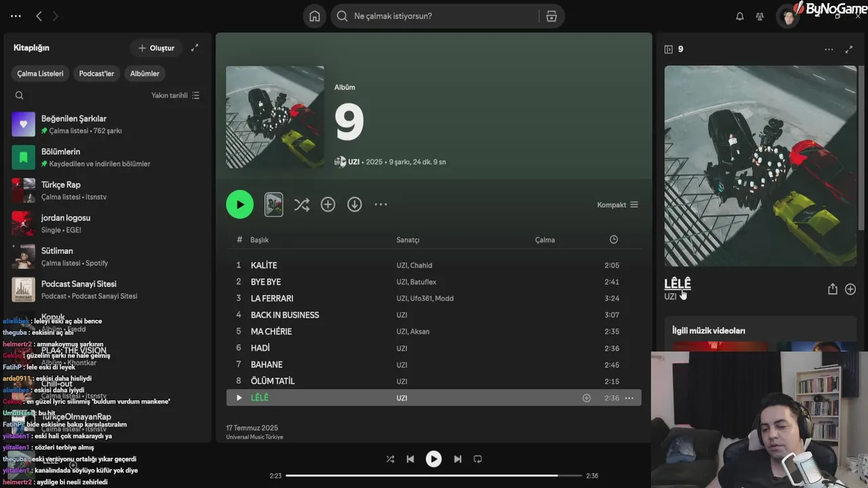868x488 pixels.
Task: Search within the library
Action: (19, 96)
